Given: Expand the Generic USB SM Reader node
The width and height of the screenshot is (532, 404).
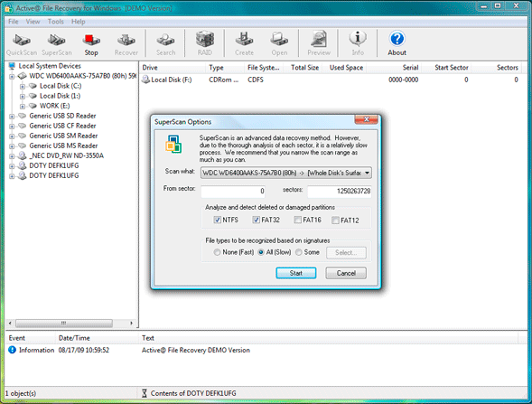Looking at the screenshot, I should [x=12, y=136].
